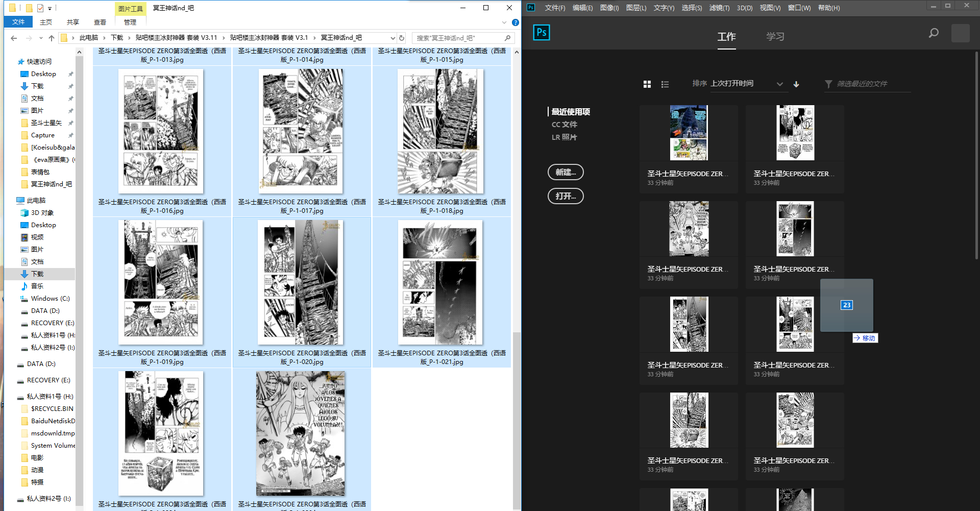Open Photoshop 窗口(W) menu
The height and width of the screenshot is (511, 980).
799,8
